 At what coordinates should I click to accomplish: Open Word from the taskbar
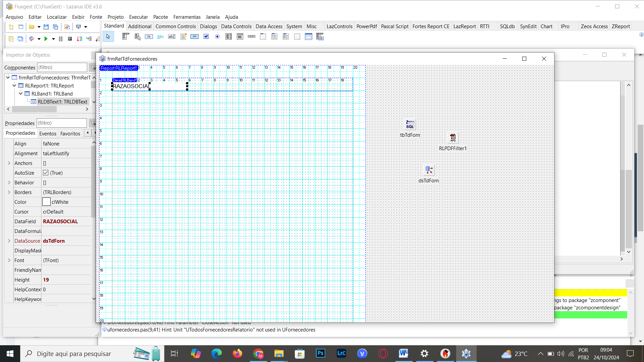coord(404,353)
